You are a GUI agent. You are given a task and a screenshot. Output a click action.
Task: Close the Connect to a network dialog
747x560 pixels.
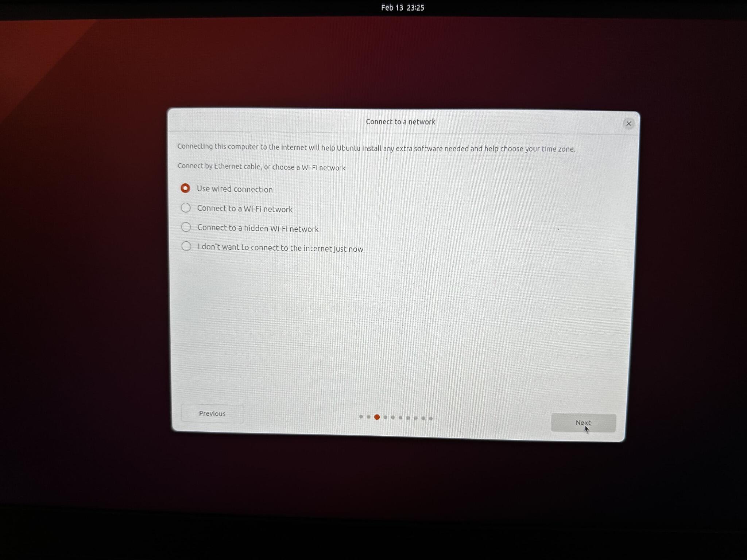click(x=628, y=124)
